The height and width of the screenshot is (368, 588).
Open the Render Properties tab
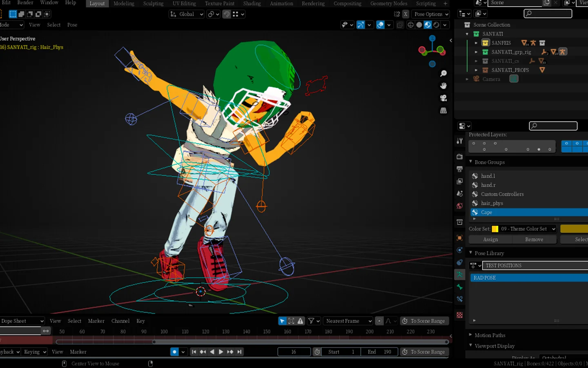point(459,157)
